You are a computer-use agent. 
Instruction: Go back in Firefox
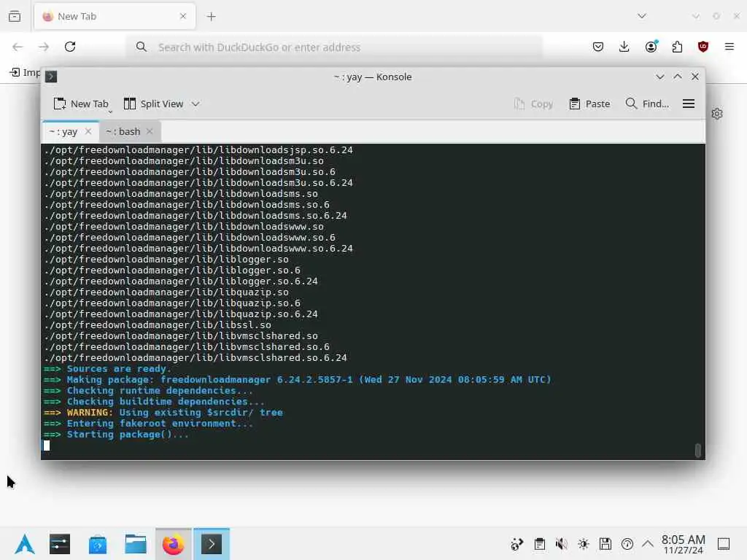tap(18, 47)
